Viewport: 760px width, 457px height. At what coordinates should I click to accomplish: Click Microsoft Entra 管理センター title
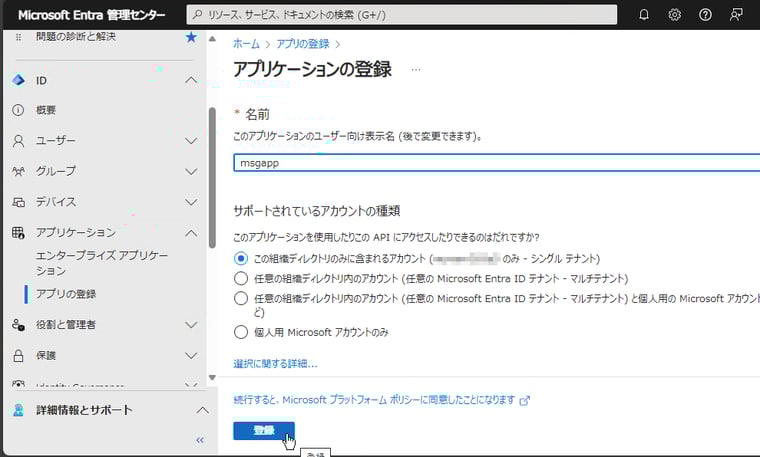point(92,15)
